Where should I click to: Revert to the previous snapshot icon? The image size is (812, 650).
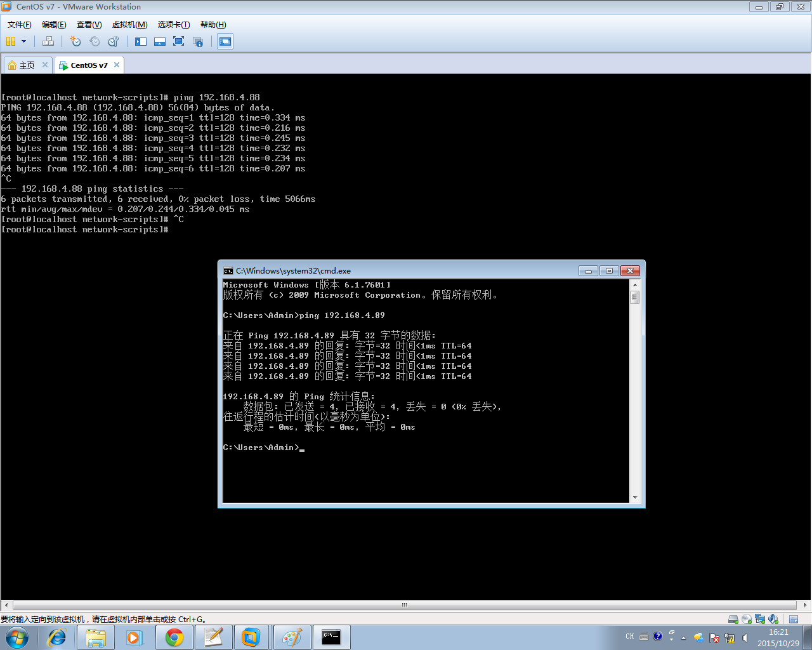pyautogui.click(x=95, y=41)
